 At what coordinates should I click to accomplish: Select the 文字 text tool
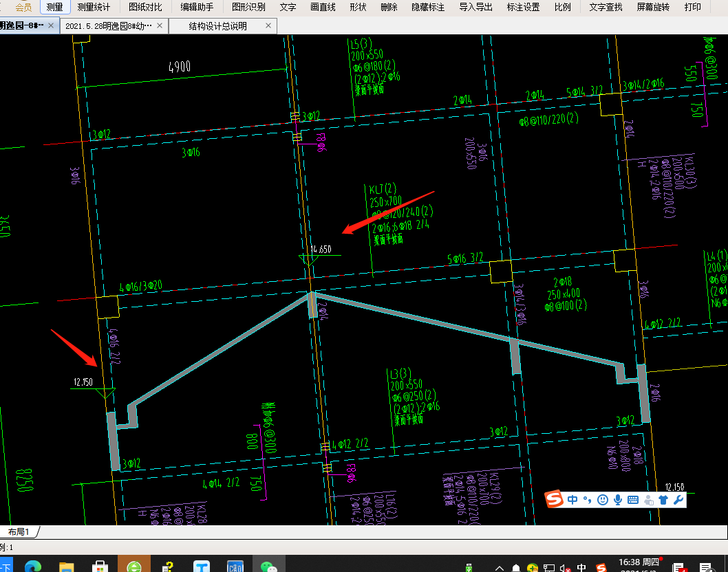(288, 7)
